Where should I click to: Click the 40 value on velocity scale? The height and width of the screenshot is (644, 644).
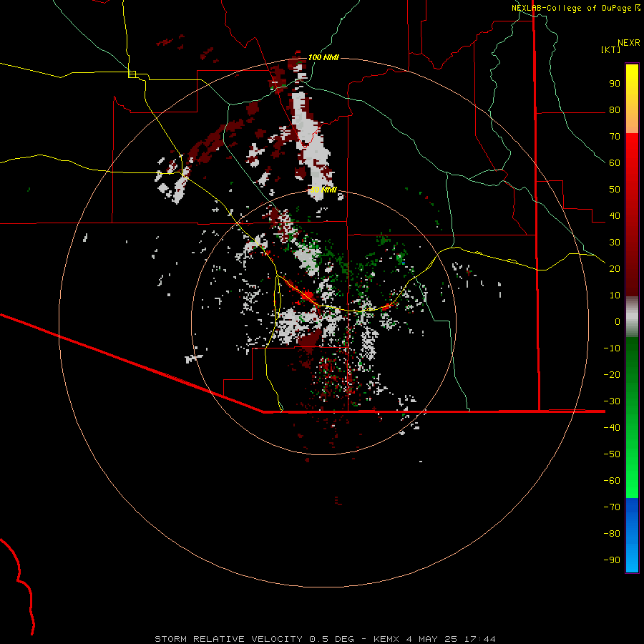(615, 215)
